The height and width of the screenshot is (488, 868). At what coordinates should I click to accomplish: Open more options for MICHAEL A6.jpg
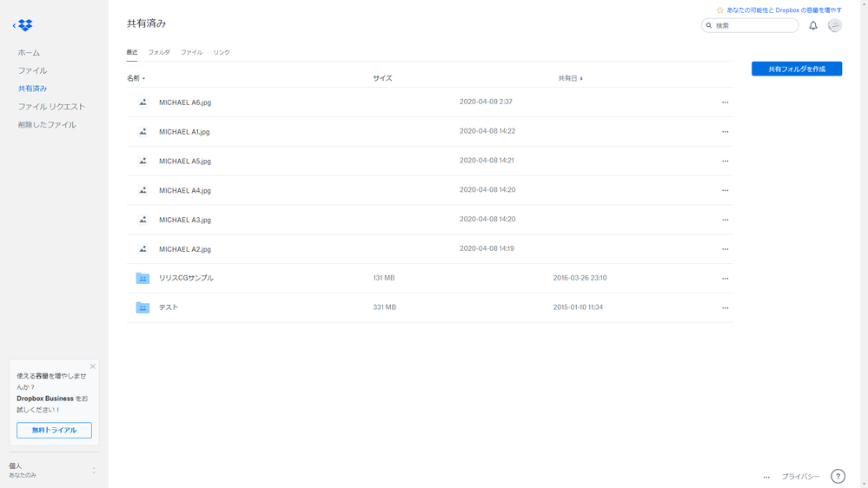725,102
